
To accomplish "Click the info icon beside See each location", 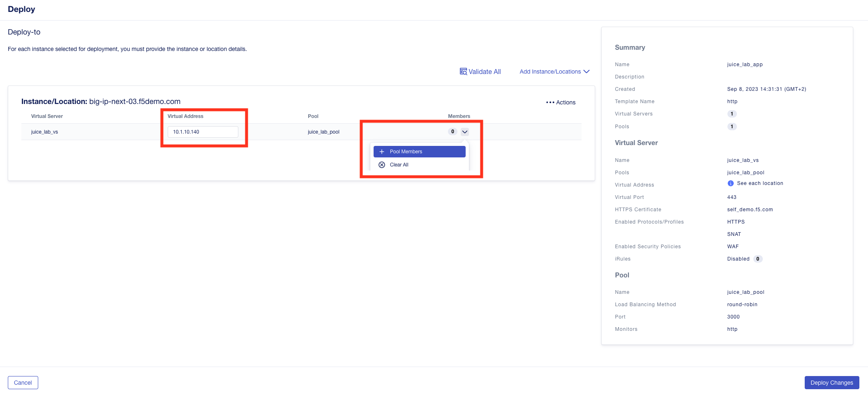I will click(x=730, y=183).
